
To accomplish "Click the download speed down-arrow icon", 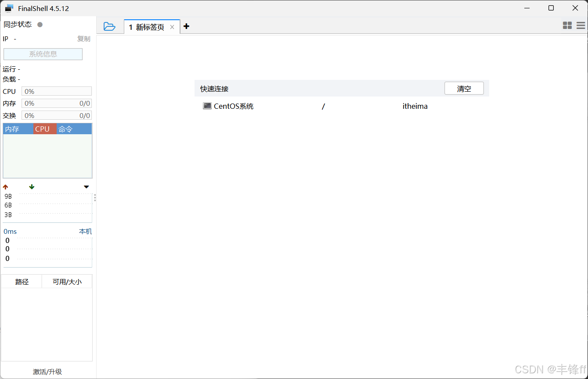I will pos(32,187).
